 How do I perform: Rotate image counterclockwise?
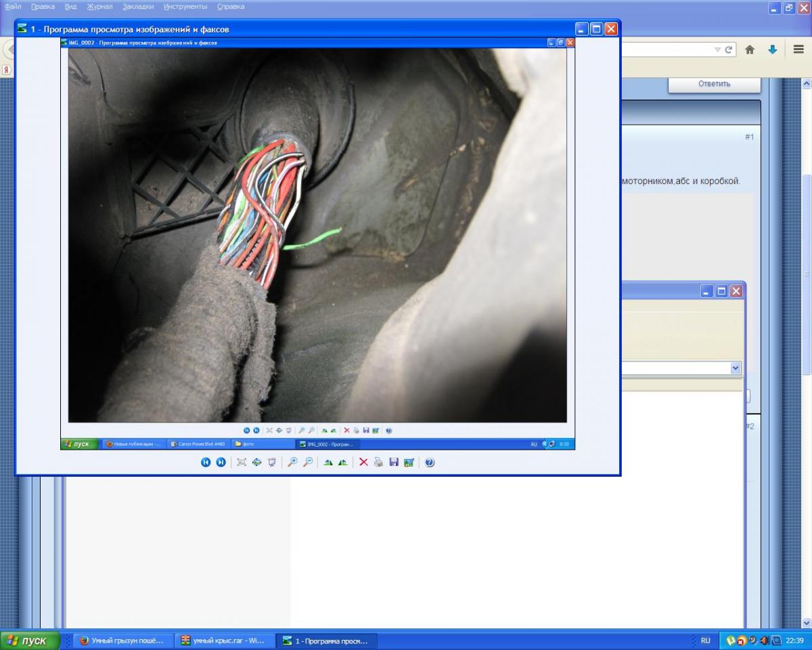[343, 462]
